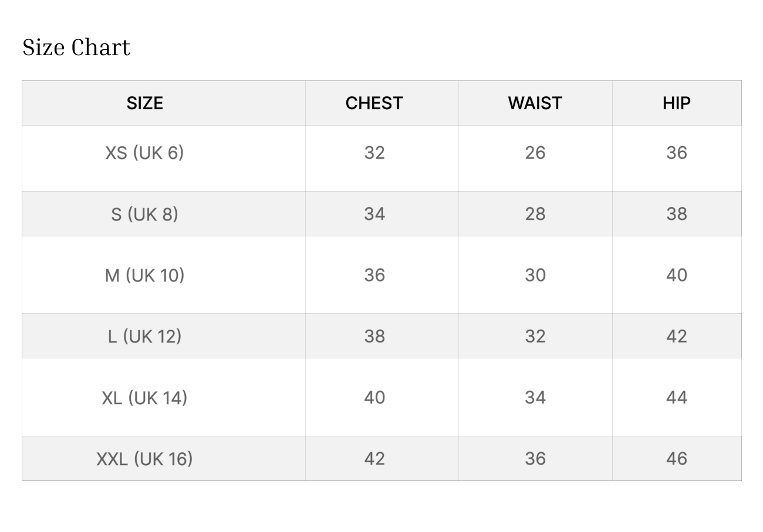Image resolution: width=763 pixels, height=532 pixels.
Task: Select the WAIST column header
Action: pyautogui.click(x=535, y=103)
